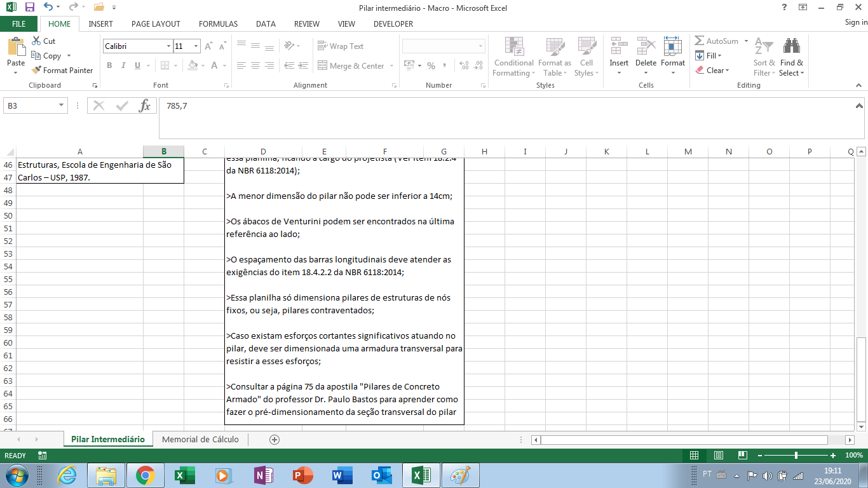Viewport: 868px width, 488px height.
Task: Open the font name Calibri dropdown
Action: tap(168, 46)
